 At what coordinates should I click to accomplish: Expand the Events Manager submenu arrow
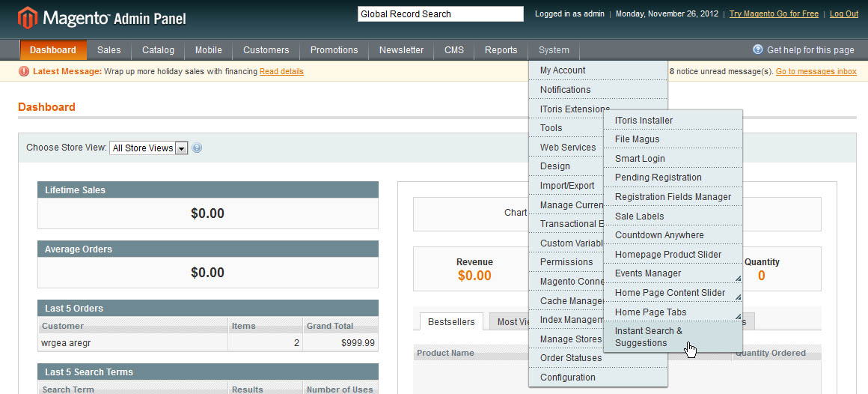[x=738, y=279]
